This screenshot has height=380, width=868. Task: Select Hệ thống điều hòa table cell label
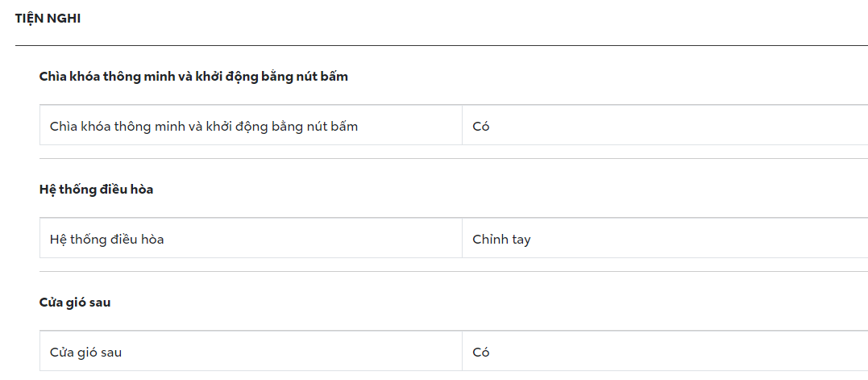[x=106, y=239]
